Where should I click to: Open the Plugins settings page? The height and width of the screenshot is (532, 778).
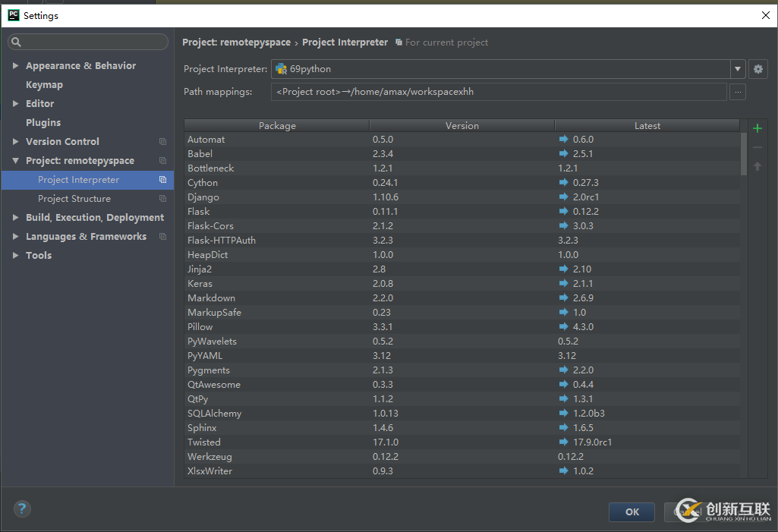click(x=43, y=123)
